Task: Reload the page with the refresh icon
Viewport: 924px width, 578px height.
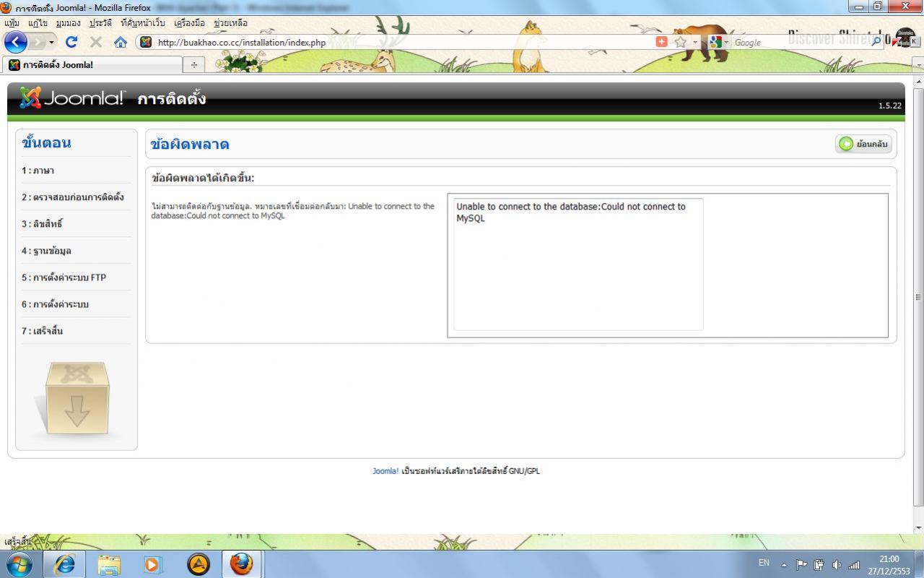Action: (x=71, y=42)
